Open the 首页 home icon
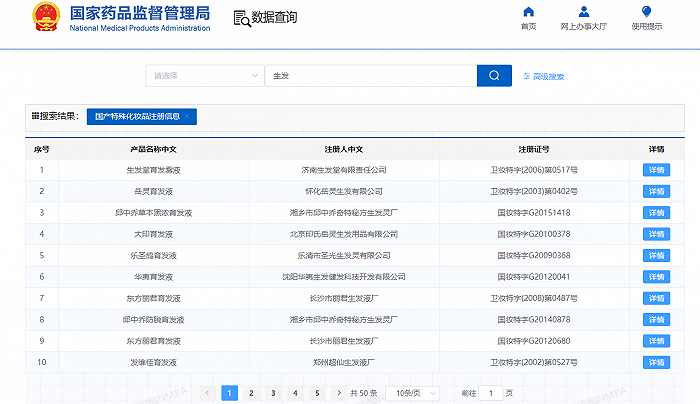This screenshot has height=404, width=700. pyautogui.click(x=528, y=12)
